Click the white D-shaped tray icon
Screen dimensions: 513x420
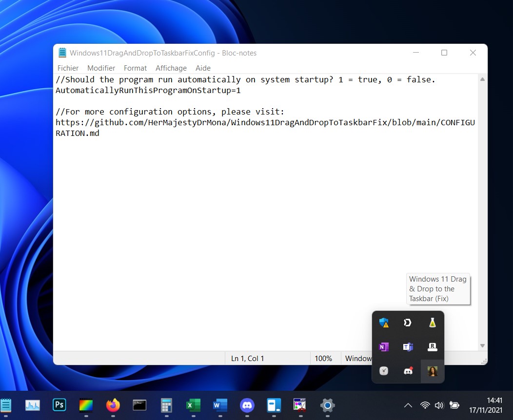pyautogui.click(x=408, y=323)
